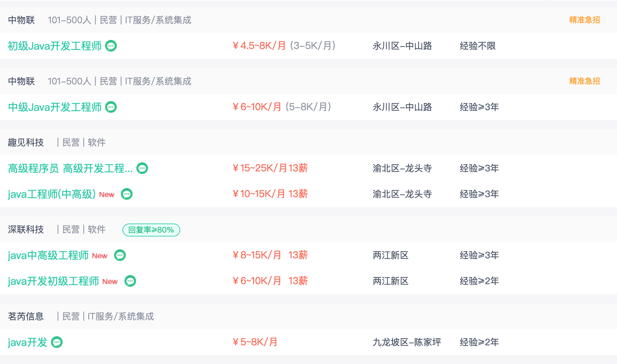Open java开发初级工程师 job listing
Image resolution: width=617 pixels, height=364 pixels.
coord(53,281)
